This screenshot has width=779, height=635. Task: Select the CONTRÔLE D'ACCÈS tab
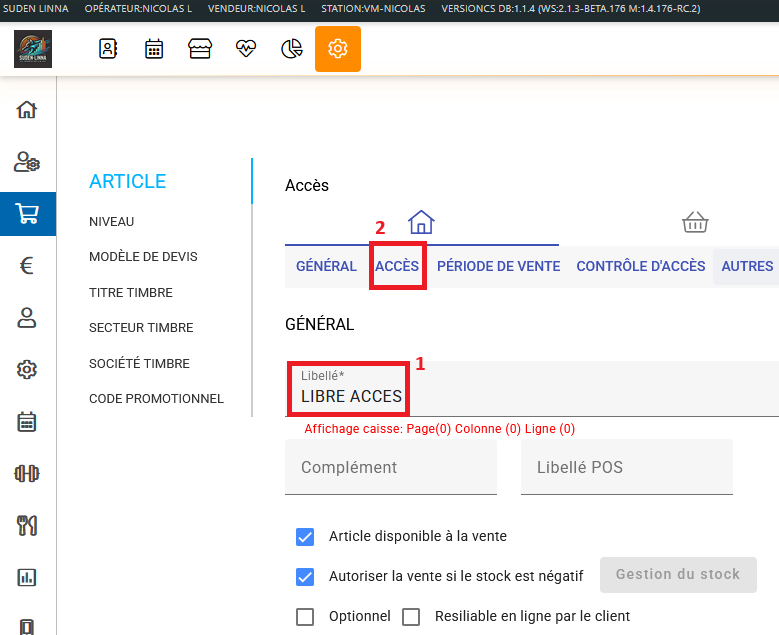(641, 266)
